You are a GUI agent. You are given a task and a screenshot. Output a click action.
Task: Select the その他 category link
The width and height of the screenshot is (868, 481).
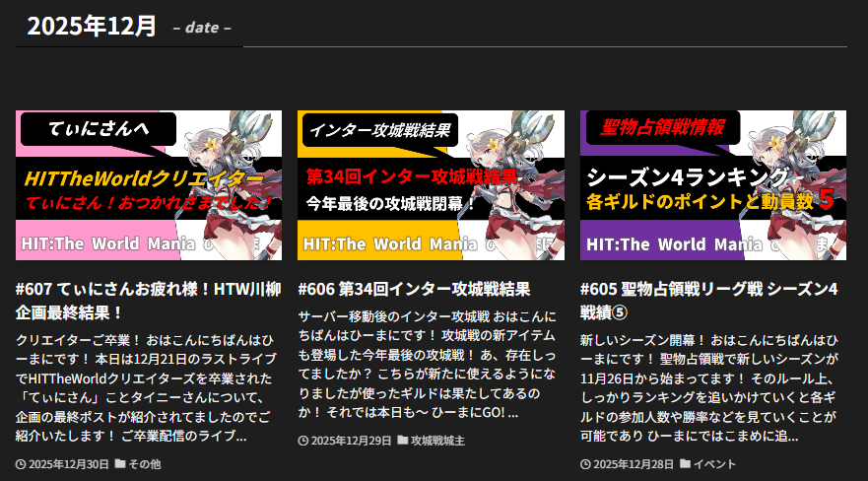click(144, 463)
